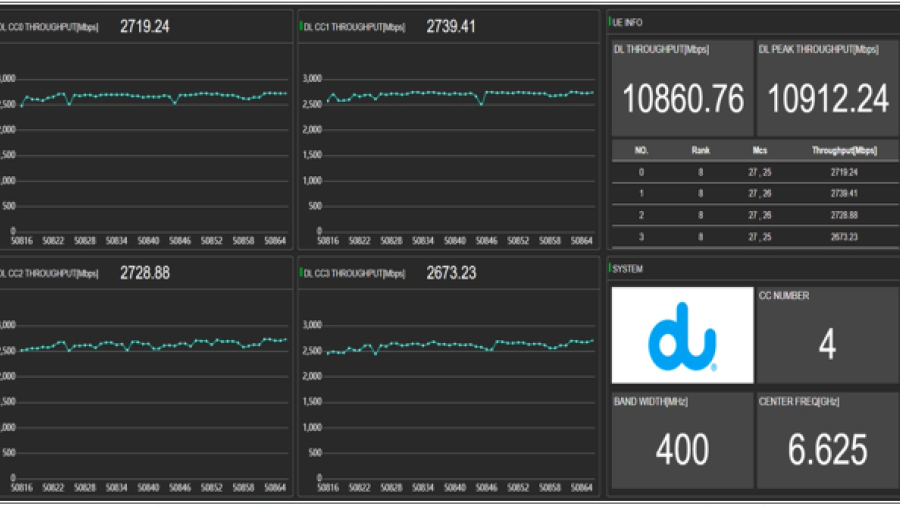Click the 2728.88 value beside DL CC2 chart title
This screenshot has height=507, width=900.
pos(144,272)
